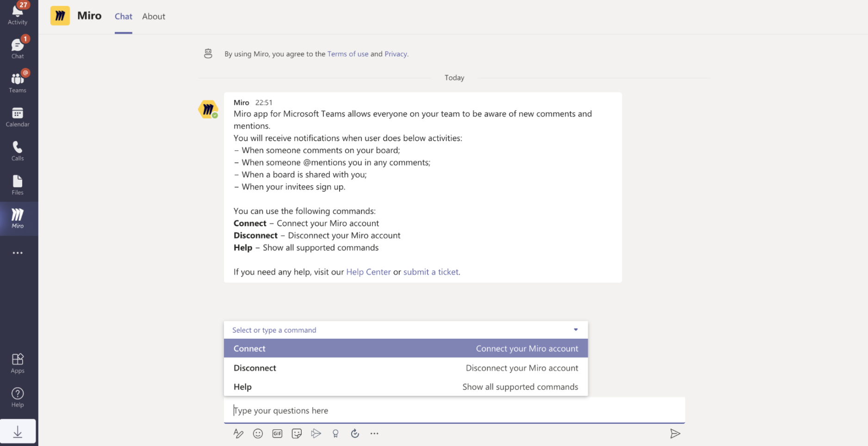Screen dimensions: 868x446
Task: Open Calendar from the sidebar
Action: pos(18,117)
